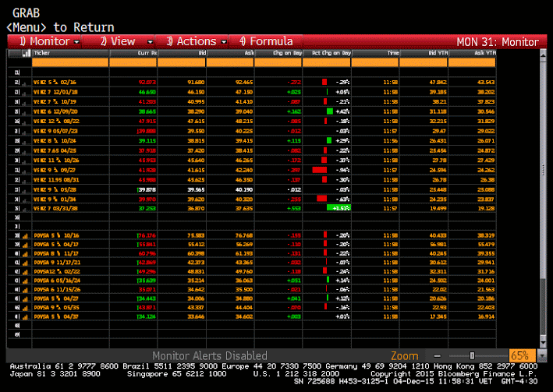Click orange filter field under Ask YTM

[472, 63]
